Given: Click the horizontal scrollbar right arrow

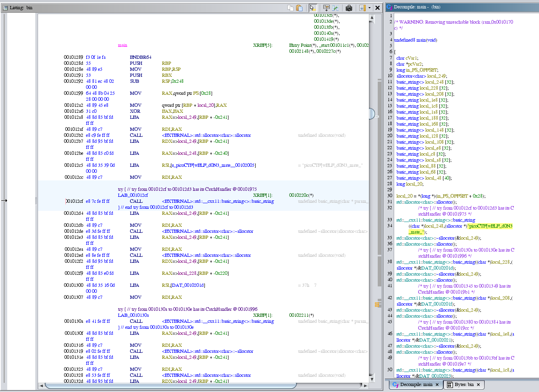Looking at the screenshot, I should tap(365, 386).
